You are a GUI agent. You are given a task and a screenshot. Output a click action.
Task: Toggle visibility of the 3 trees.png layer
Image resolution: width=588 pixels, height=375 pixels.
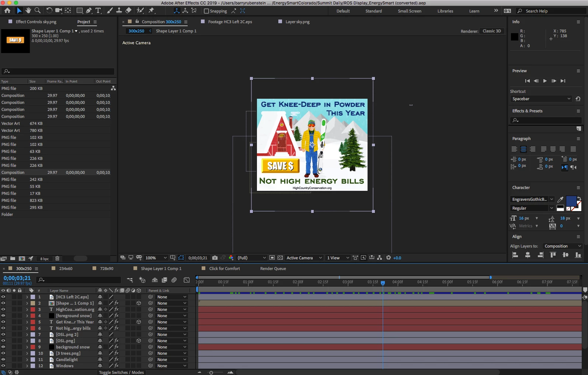pyautogui.click(x=3, y=353)
